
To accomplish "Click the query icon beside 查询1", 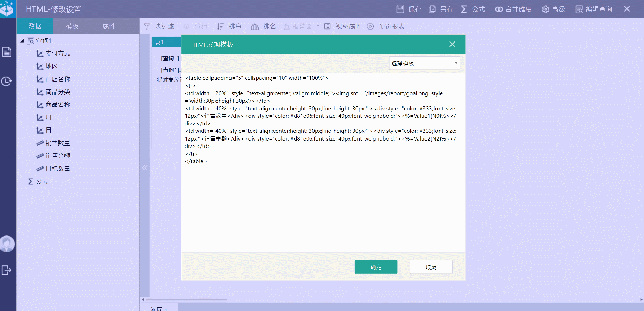I will (31, 40).
